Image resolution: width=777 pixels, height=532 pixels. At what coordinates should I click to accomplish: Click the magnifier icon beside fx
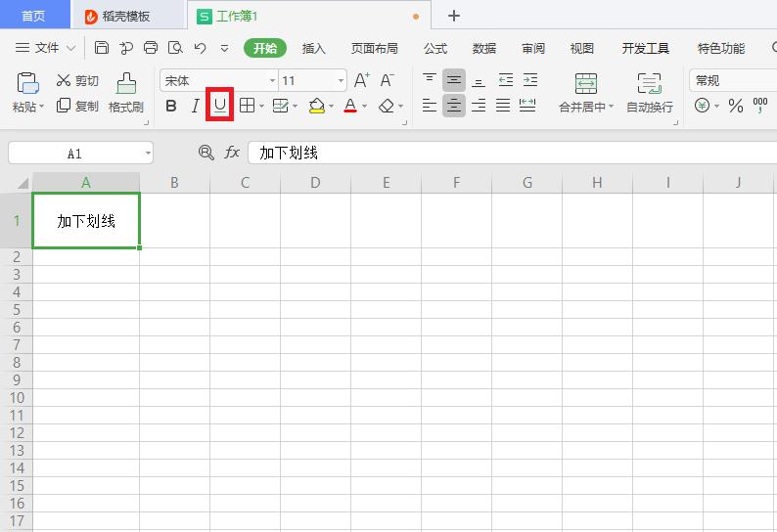tap(206, 153)
